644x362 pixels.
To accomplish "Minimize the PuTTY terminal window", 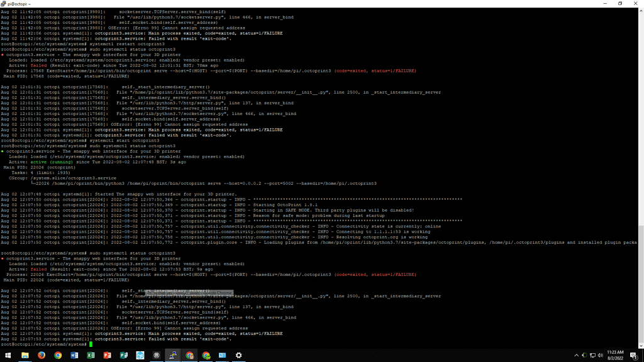I will click(x=601, y=4).
